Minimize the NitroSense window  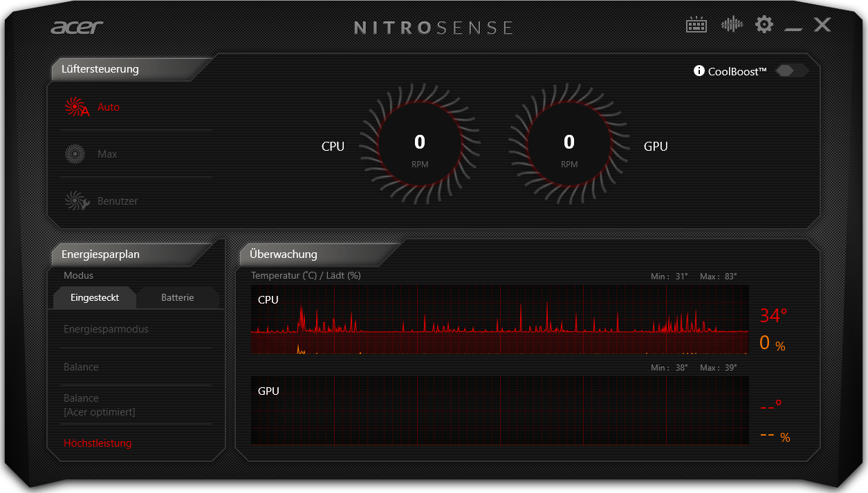[793, 29]
